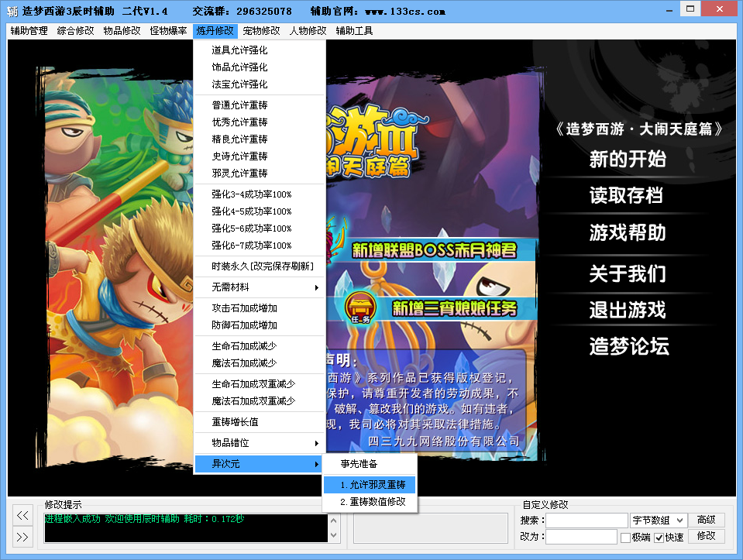
Task: Open the 宠物修改 menu
Action: 261,31
